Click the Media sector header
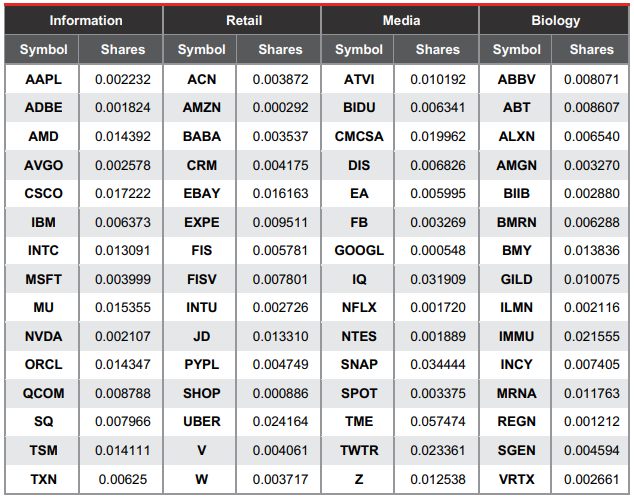This screenshot has width=634, height=499. click(400, 20)
